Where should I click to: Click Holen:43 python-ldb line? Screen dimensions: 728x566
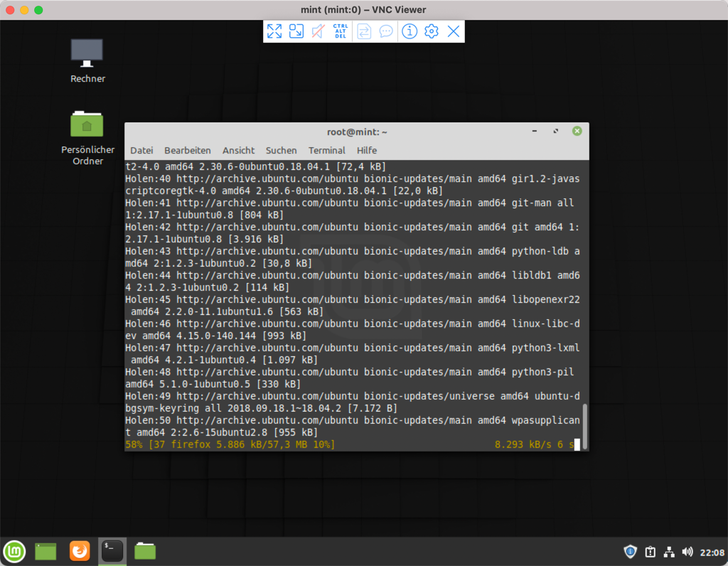pyautogui.click(x=353, y=257)
